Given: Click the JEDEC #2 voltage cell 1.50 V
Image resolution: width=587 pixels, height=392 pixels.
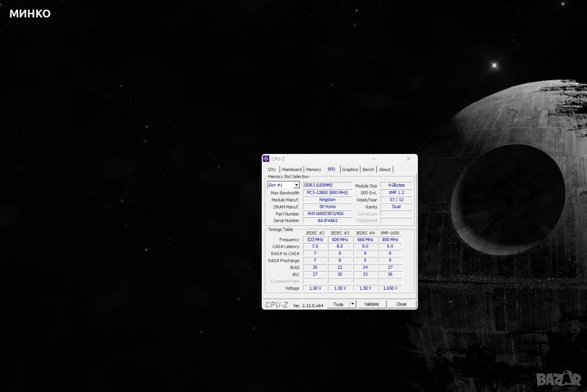Looking at the screenshot, I should [315, 288].
